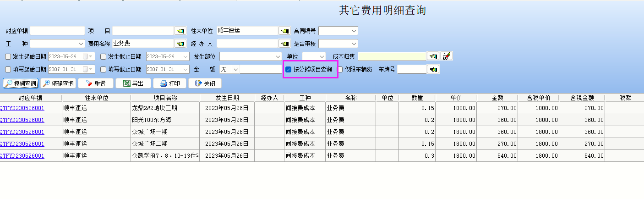Viewport: 644px width, 199px height.
Task: Click the 成本归集 lookup icon
Action: click(x=433, y=56)
